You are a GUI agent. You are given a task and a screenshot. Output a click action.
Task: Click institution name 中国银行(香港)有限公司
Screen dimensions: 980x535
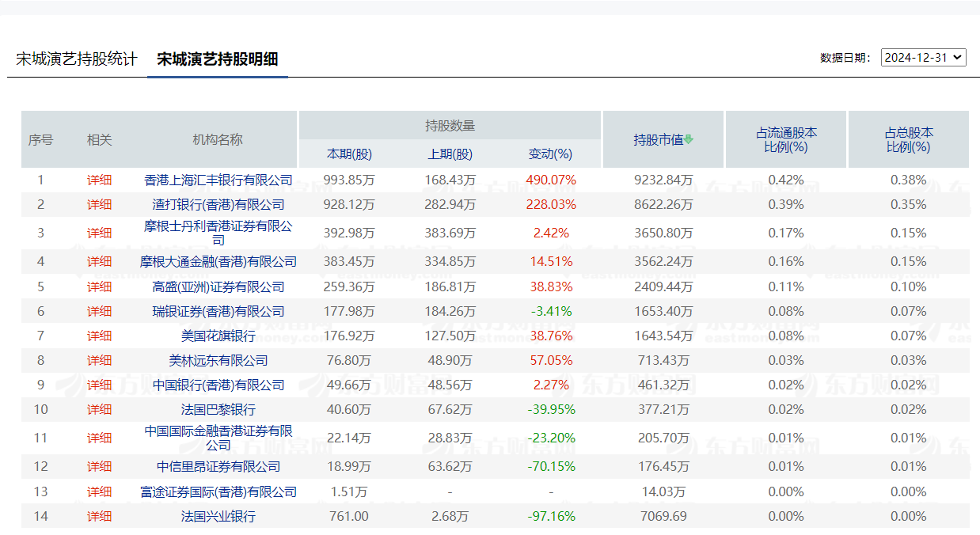coord(218,385)
